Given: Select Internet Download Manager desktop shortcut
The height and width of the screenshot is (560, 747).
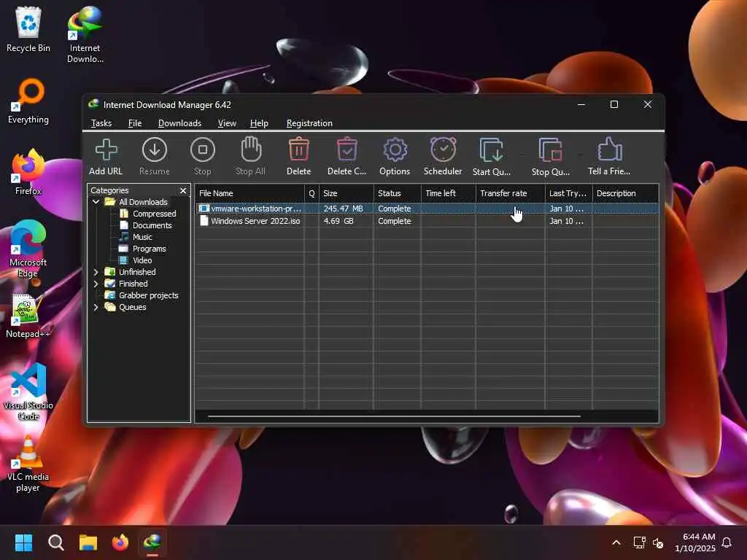Looking at the screenshot, I should pyautogui.click(x=85, y=34).
